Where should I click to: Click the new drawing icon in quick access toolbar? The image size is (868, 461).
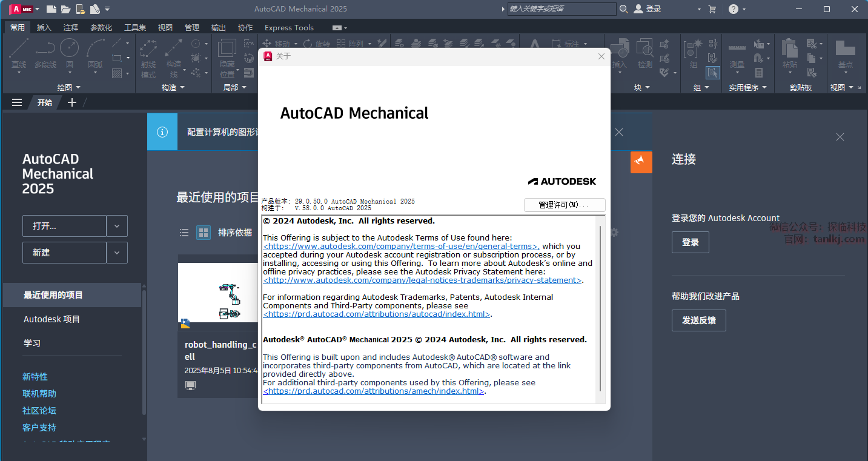point(51,9)
